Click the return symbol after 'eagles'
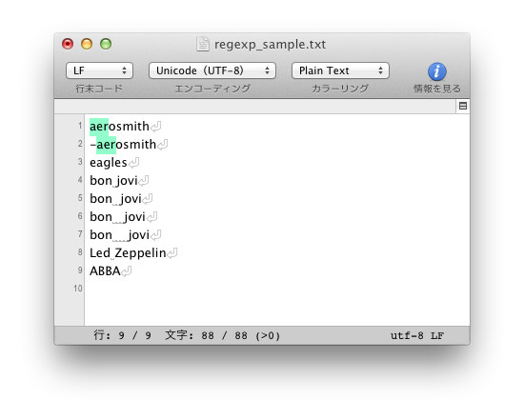524x420 pixels. [x=133, y=163]
